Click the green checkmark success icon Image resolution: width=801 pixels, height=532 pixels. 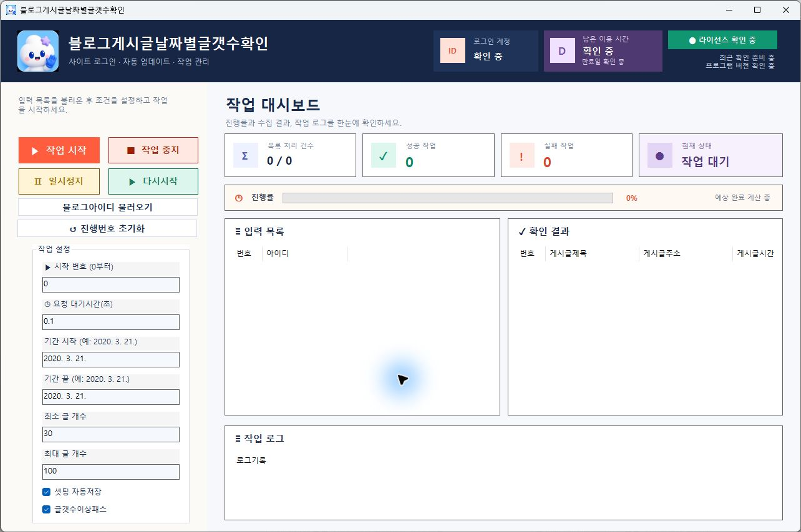click(x=383, y=155)
